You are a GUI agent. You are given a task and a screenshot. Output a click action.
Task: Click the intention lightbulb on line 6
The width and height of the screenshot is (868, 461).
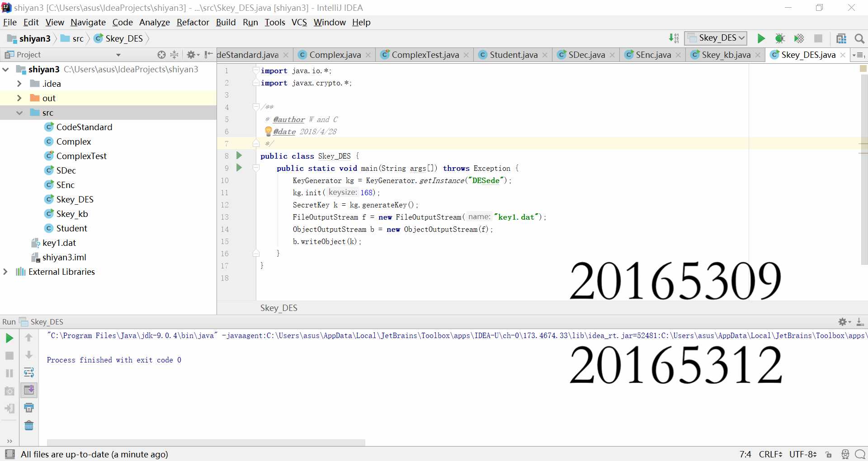268,131
